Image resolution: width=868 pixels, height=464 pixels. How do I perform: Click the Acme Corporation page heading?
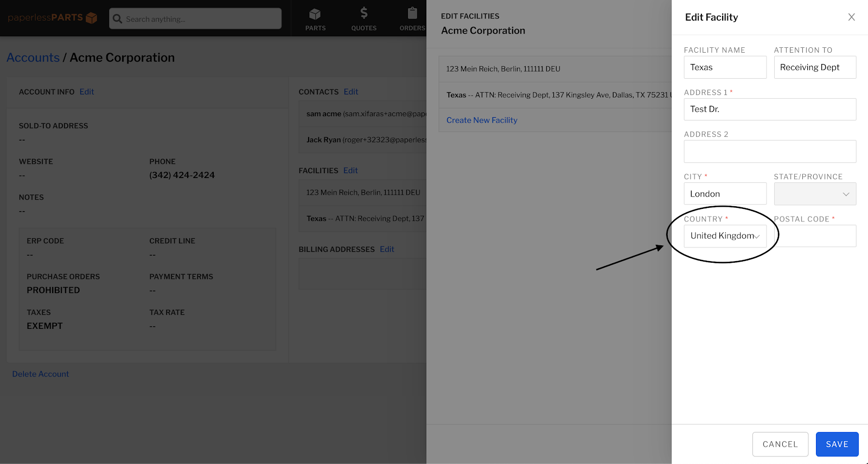pyautogui.click(x=122, y=58)
